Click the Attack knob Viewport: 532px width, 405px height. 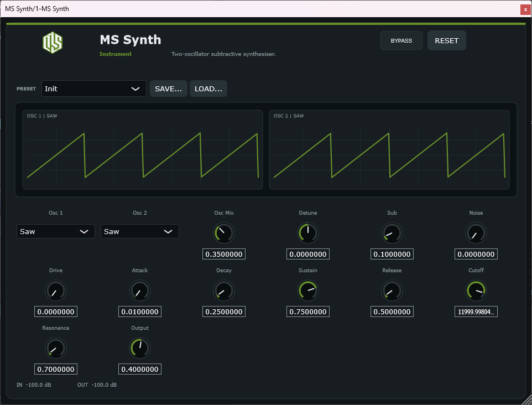tap(140, 290)
